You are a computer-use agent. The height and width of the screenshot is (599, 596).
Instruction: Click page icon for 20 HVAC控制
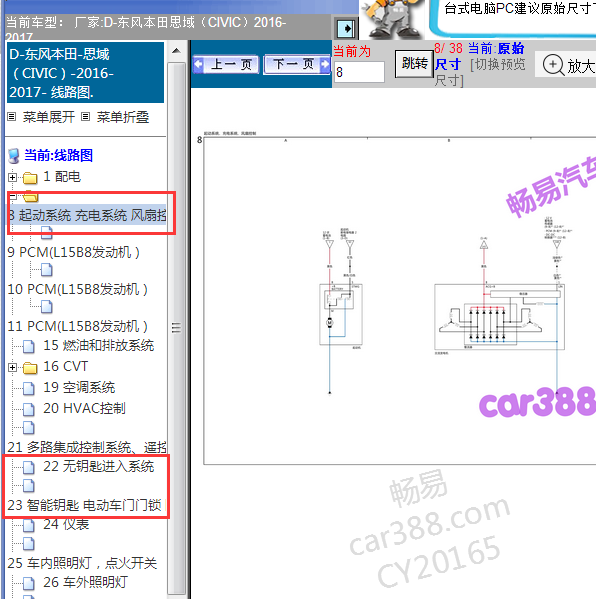(29, 410)
